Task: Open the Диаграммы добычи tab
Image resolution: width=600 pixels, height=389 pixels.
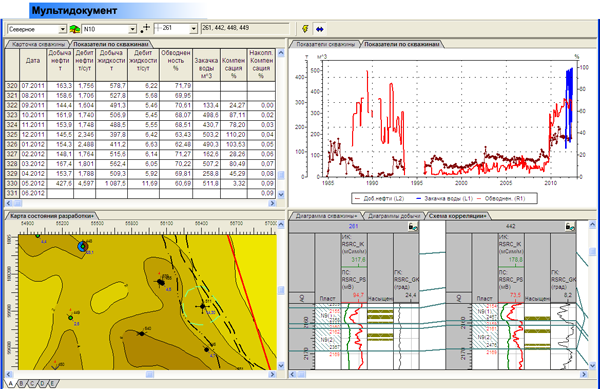Action: coord(394,216)
